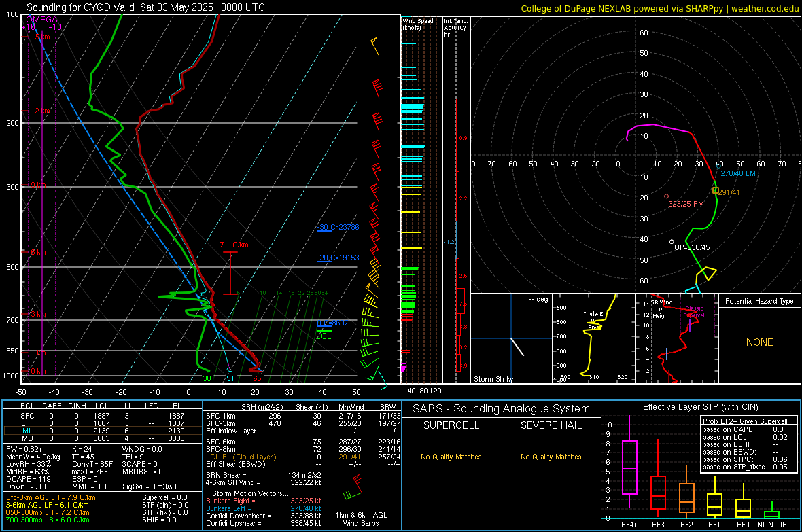Click the 850 pressure level label
The height and width of the screenshot is (532, 802).
click(12, 351)
